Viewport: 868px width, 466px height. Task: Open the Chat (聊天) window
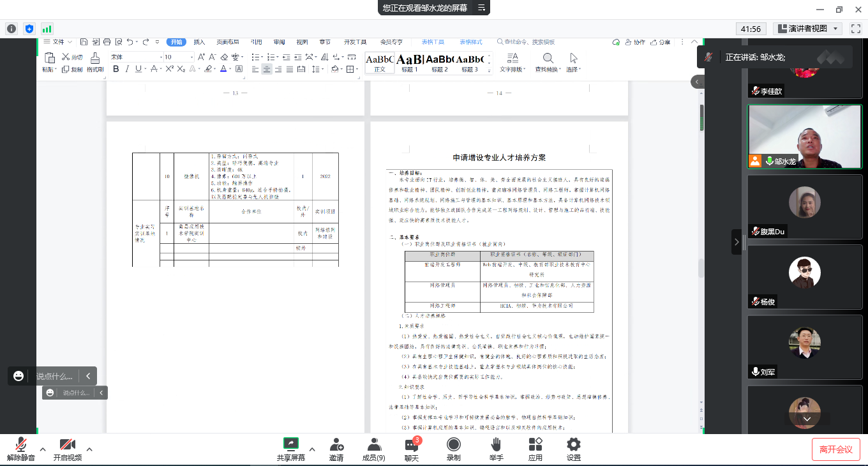(412, 449)
